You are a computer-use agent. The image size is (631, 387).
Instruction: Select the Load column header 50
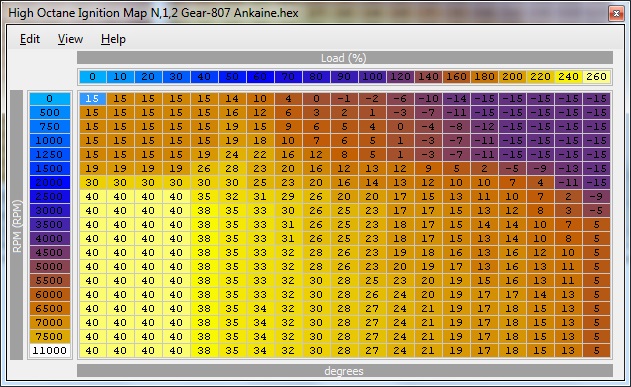pos(232,76)
